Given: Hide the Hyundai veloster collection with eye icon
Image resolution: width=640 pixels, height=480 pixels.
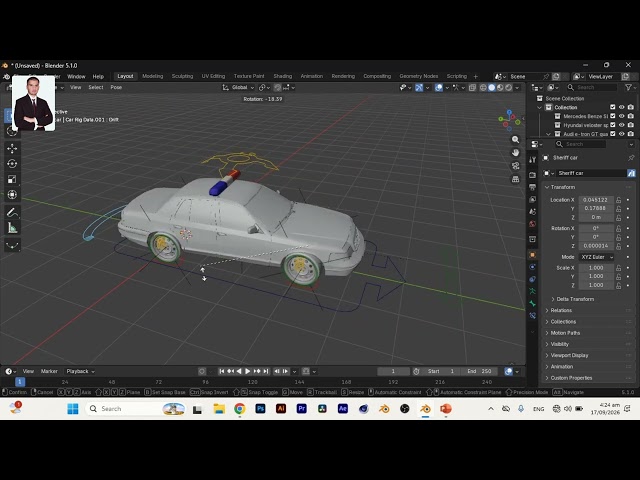Looking at the screenshot, I should (621, 125).
